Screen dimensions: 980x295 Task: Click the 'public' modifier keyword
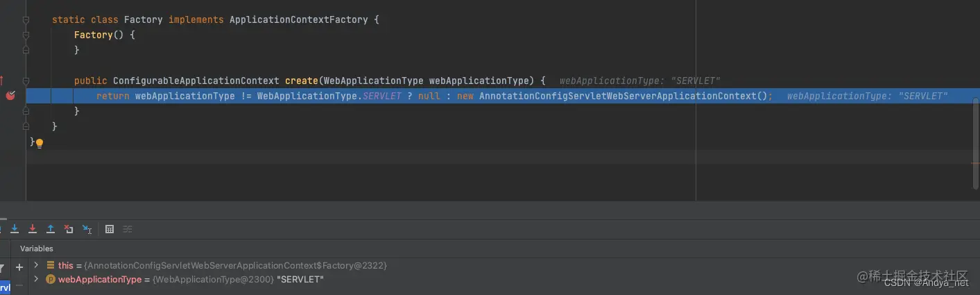91,81
